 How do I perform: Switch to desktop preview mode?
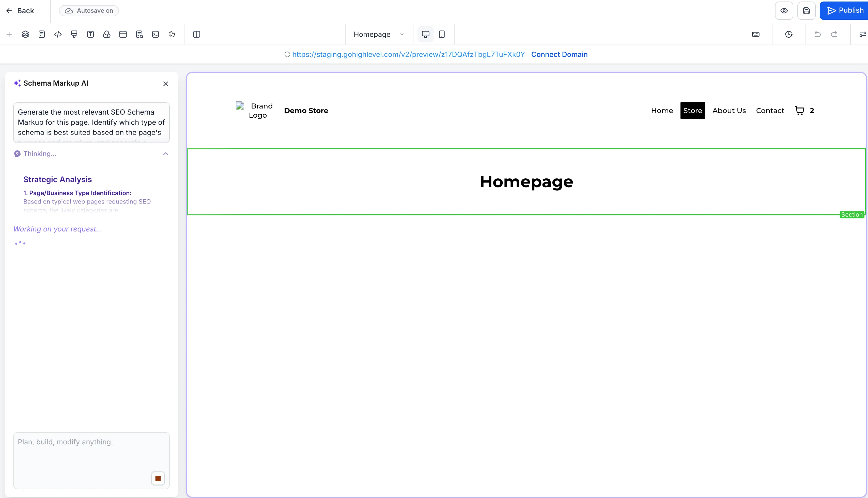coord(425,34)
